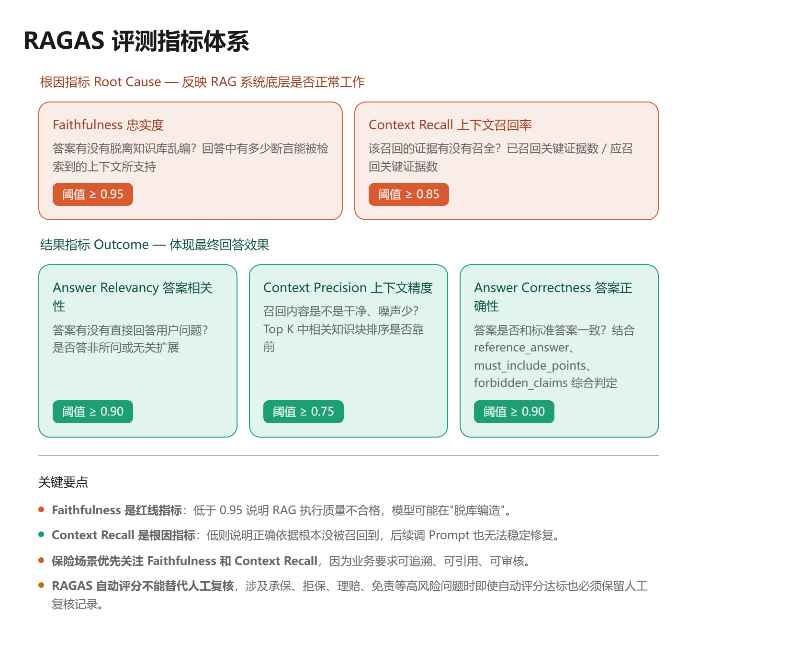Image resolution: width=812 pixels, height=654 pixels.
Task: Click the red bullet dot before Faithfulness 是红线指标
Action: point(41,509)
